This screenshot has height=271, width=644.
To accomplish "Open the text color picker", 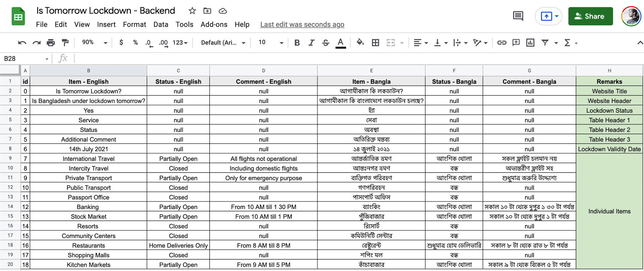I will [x=340, y=43].
